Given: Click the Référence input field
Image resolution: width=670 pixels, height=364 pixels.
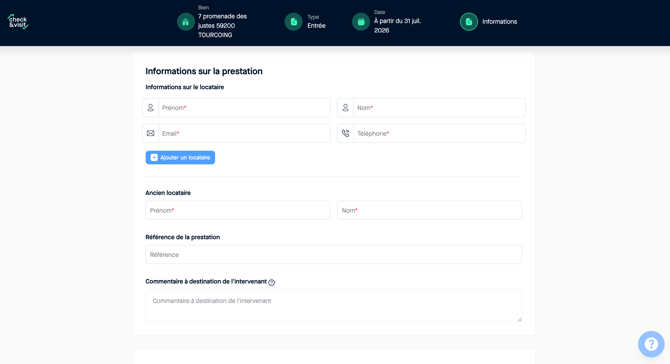Looking at the screenshot, I should click(334, 255).
